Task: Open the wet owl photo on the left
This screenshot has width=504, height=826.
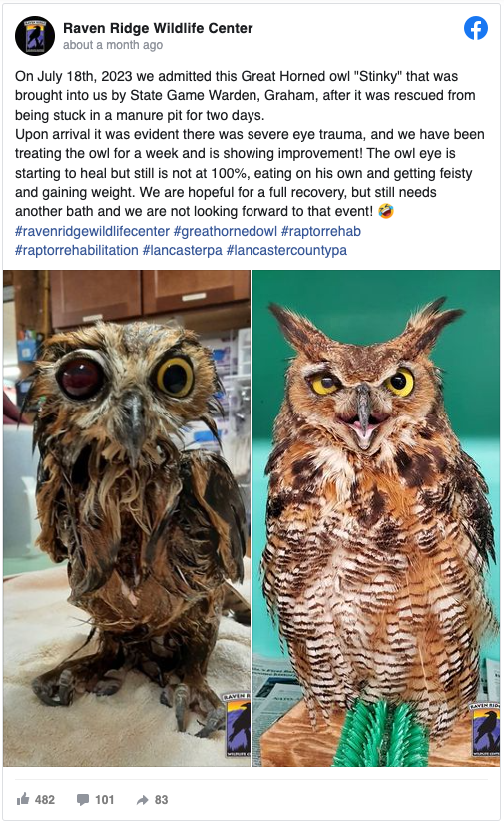Action: pyautogui.click(x=127, y=518)
